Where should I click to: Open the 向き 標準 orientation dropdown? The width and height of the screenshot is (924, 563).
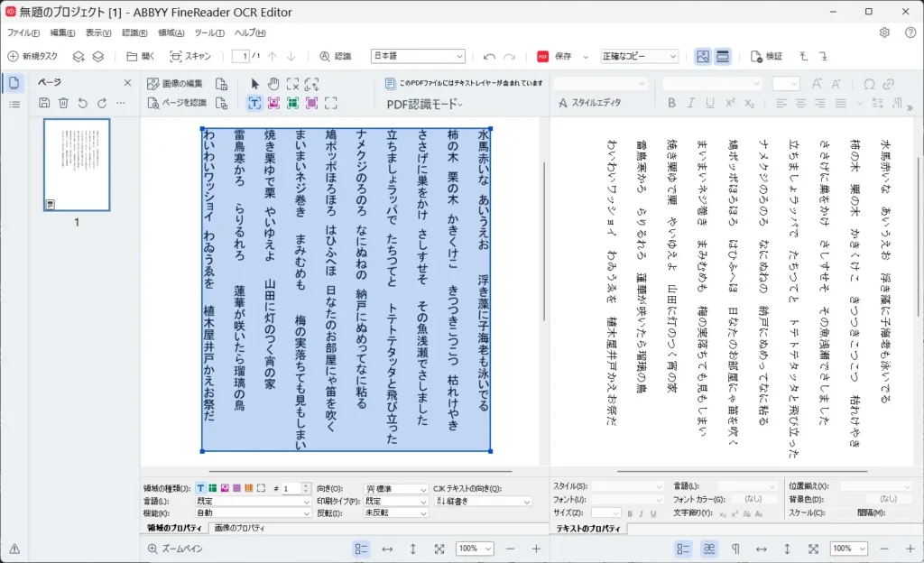[396, 489]
